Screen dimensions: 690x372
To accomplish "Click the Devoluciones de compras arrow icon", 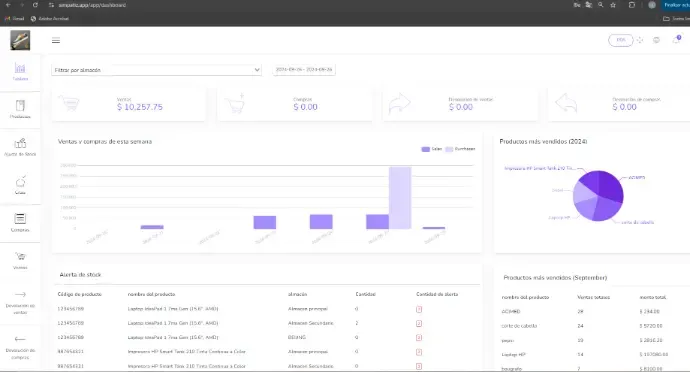I will coord(566,103).
